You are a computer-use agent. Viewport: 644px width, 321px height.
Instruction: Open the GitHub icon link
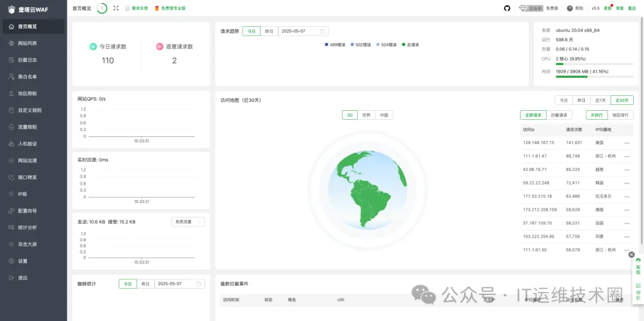(507, 8)
